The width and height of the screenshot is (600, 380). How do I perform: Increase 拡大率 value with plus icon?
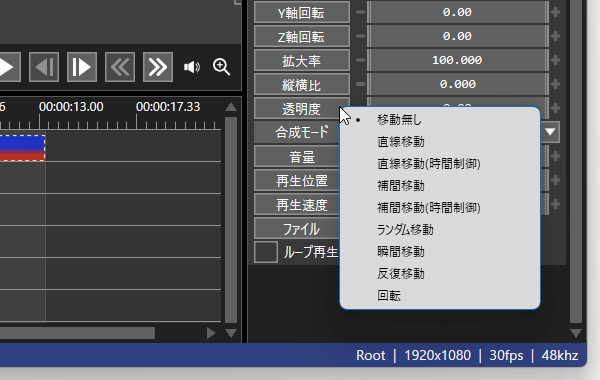555,60
